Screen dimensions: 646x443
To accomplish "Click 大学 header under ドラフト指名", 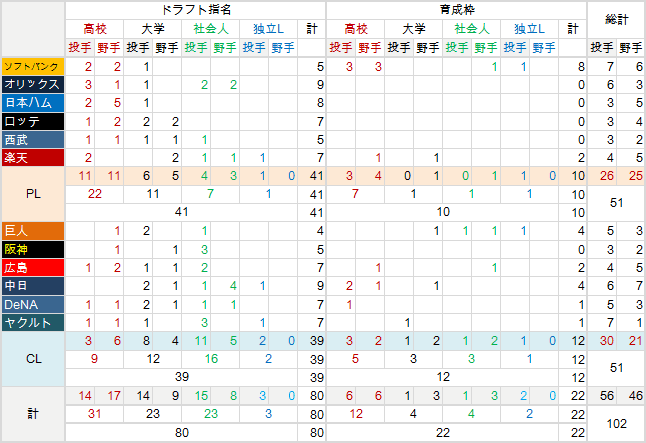I will pos(152,29).
